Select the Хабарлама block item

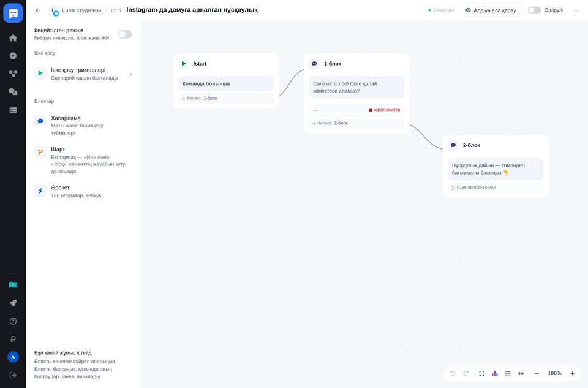click(83, 125)
